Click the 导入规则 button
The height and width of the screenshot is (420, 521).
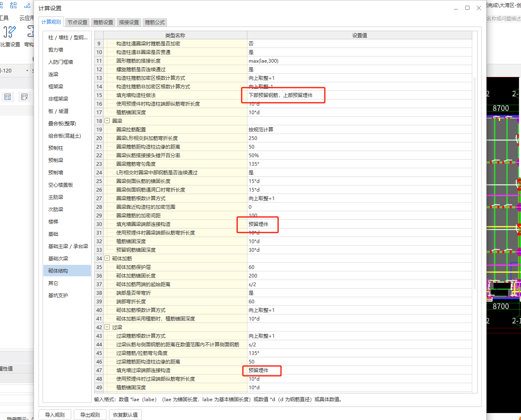(x=55, y=415)
